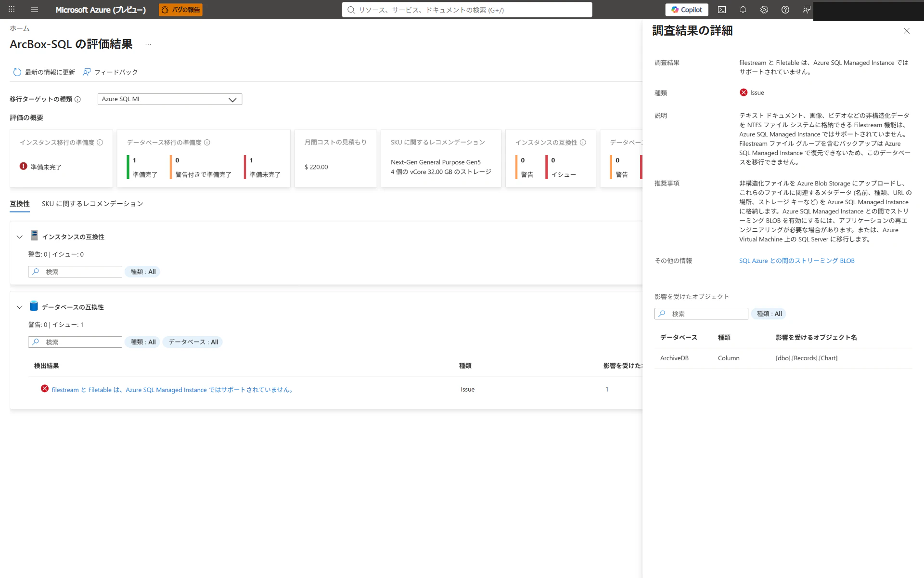Viewport: 924px width, 578px height.
Task: Open 種類 : All filter in instance section
Action: tap(143, 272)
